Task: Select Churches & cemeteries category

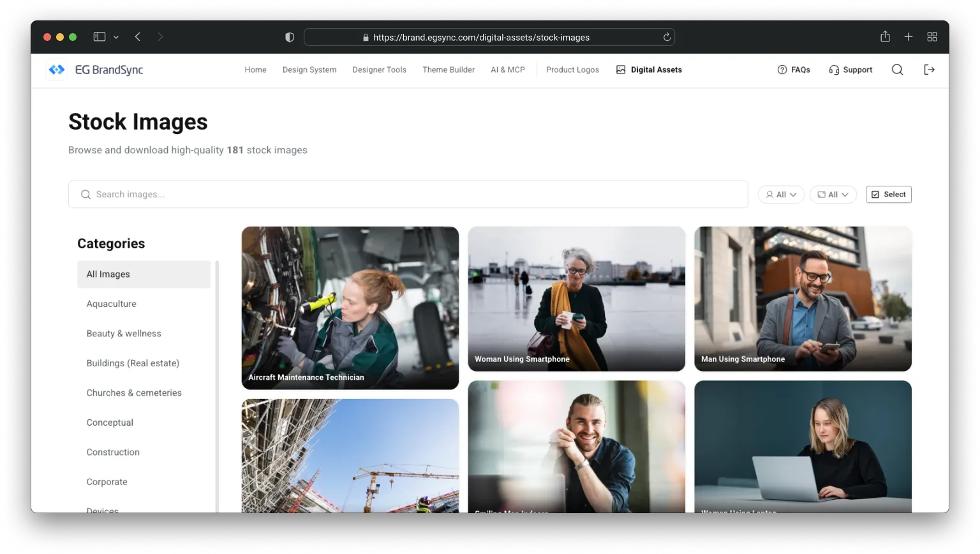Action: (x=144, y=393)
